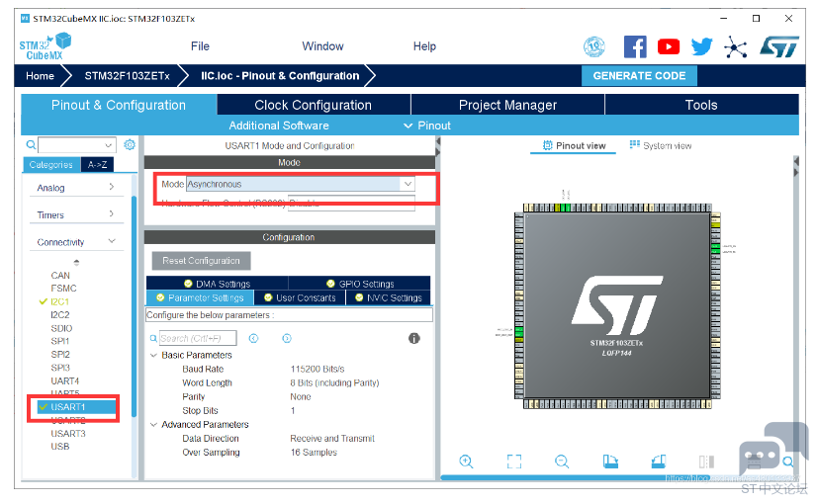817x504 pixels.
Task: Zoom out on the chip pinout
Action: pos(562,462)
